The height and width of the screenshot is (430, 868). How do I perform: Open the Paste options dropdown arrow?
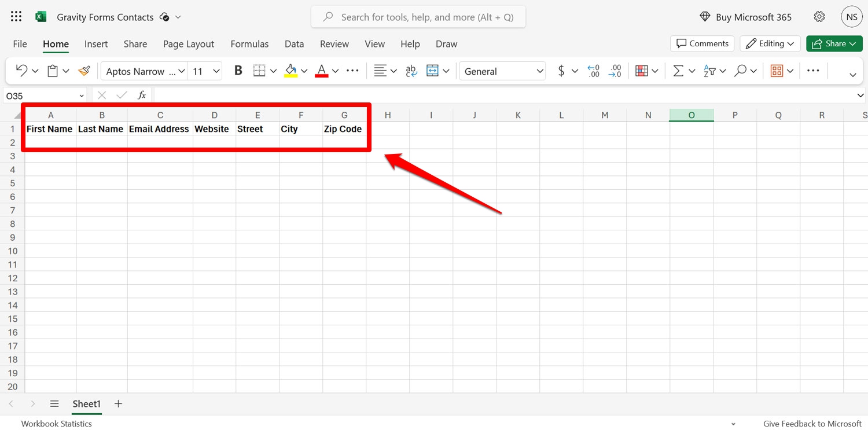pos(65,71)
